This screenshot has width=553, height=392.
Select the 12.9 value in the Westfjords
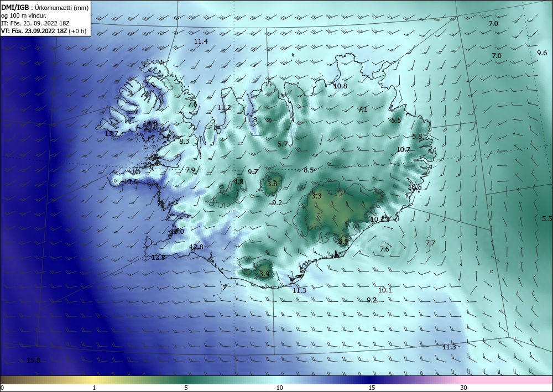(148, 85)
